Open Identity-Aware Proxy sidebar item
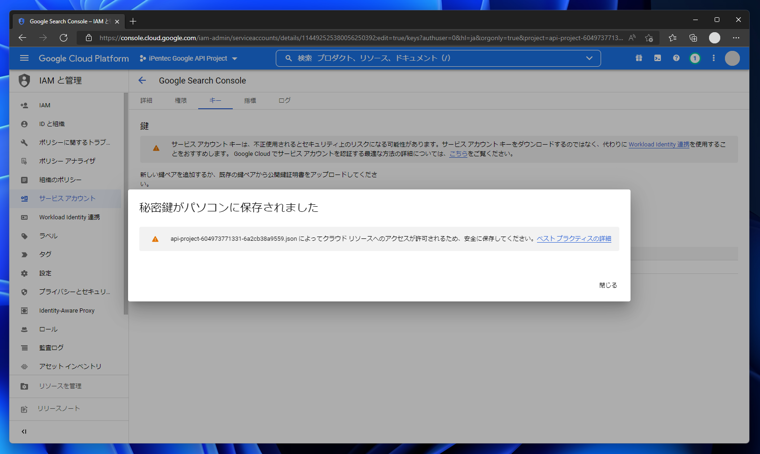The width and height of the screenshot is (760, 454). pos(67,311)
